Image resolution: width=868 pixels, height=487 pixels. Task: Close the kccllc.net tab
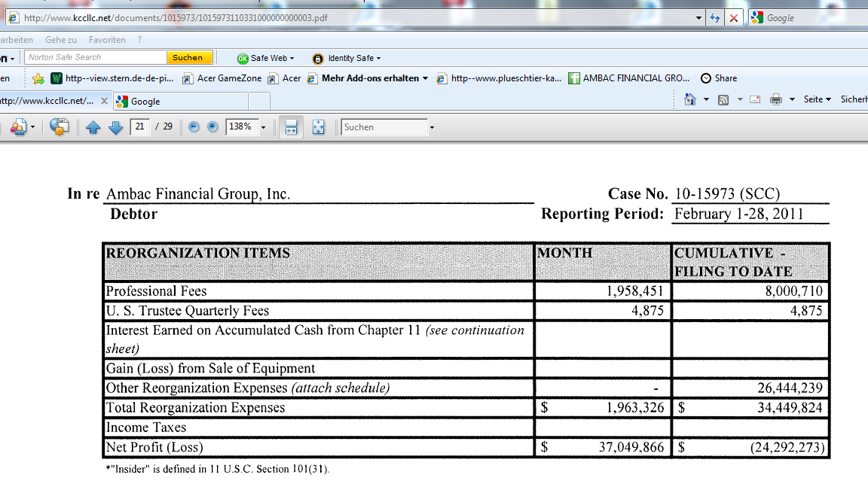pyautogui.click(x=104, y=101)
